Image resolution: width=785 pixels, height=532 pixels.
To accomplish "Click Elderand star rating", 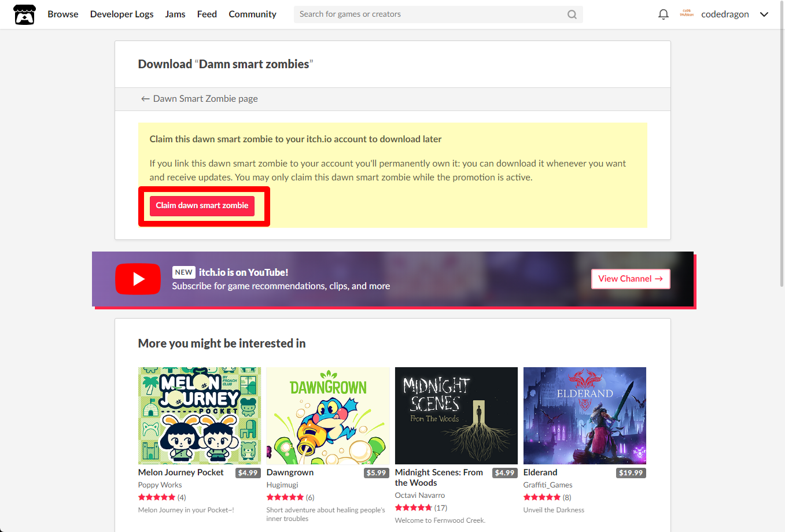I will tap(542, 497).
